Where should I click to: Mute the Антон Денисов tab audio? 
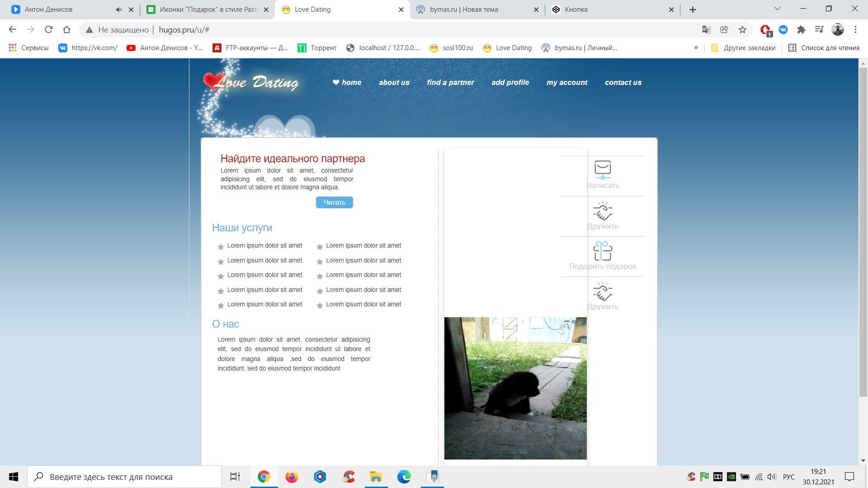point(118,9)
